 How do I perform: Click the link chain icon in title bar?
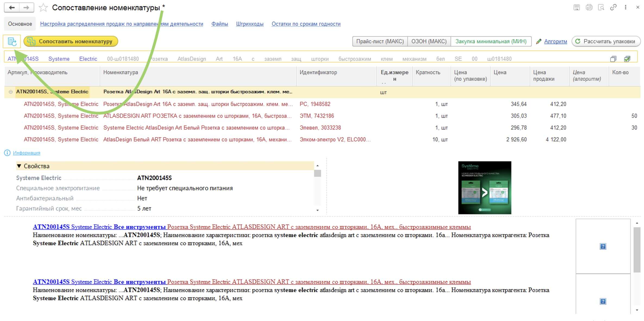[x=613, y=7]
